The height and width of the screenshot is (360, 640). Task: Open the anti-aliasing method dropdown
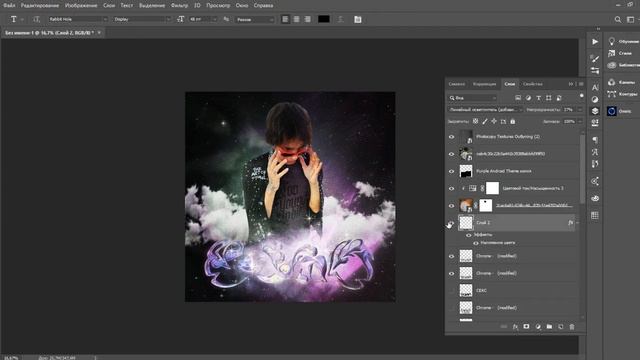(x=255, y=19)
